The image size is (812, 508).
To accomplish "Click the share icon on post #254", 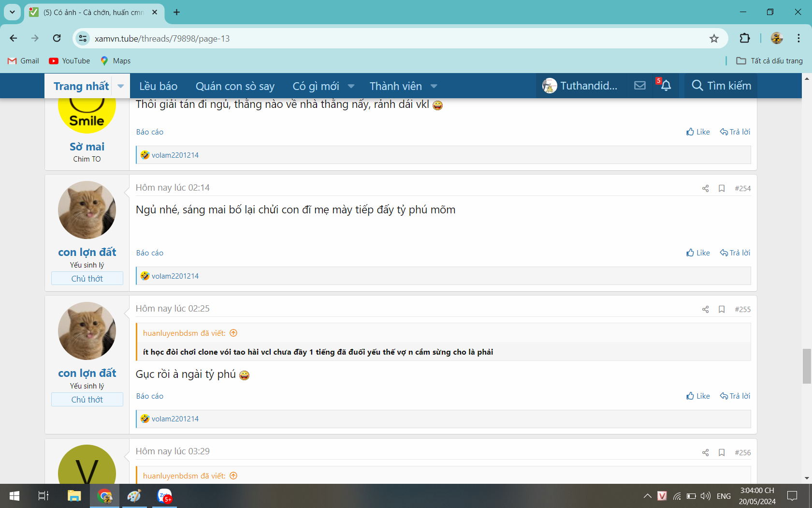I will pos(705,189).
